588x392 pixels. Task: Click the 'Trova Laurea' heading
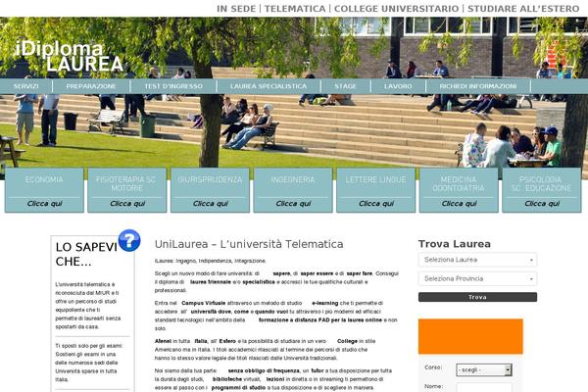pyautogui.click(x=455, y=244)
